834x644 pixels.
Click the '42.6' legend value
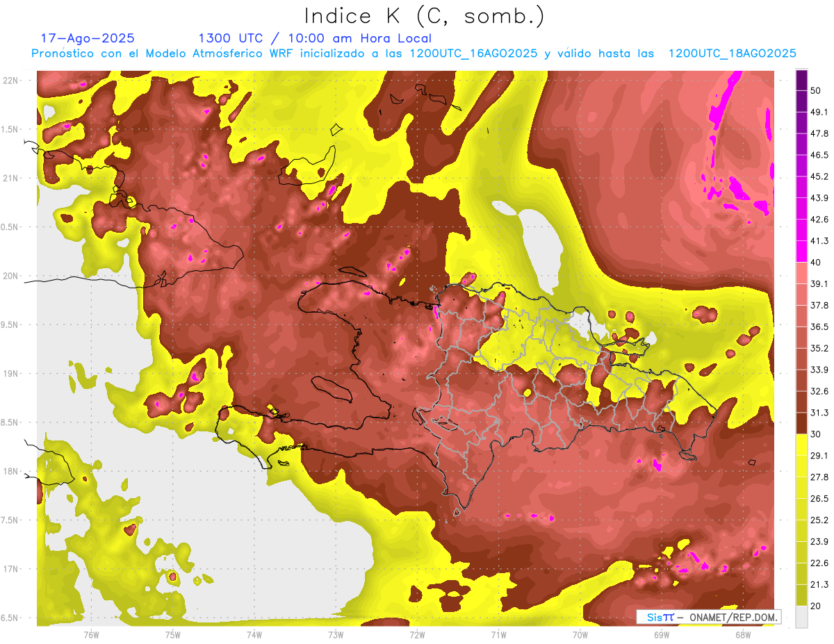(x=819, y=220)
